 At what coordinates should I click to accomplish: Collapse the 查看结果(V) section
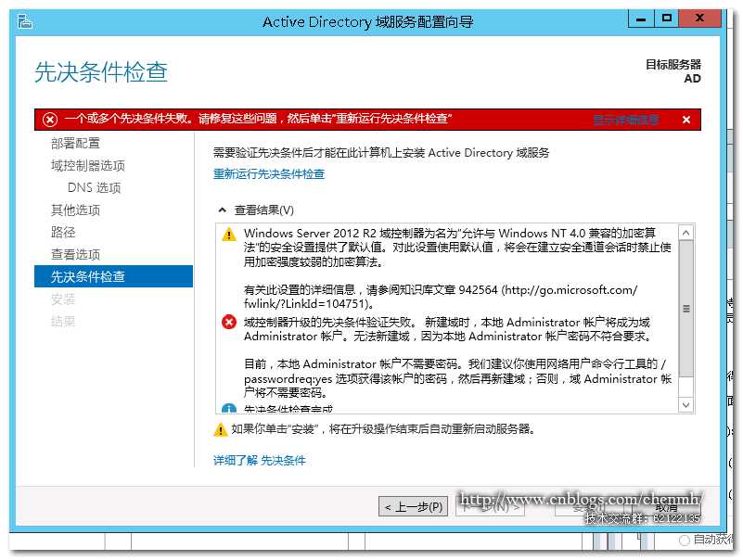(222, 210)
